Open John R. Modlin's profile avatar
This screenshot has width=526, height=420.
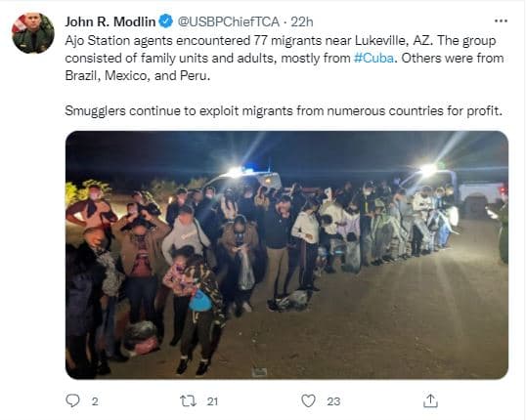[x=33, y=33]
